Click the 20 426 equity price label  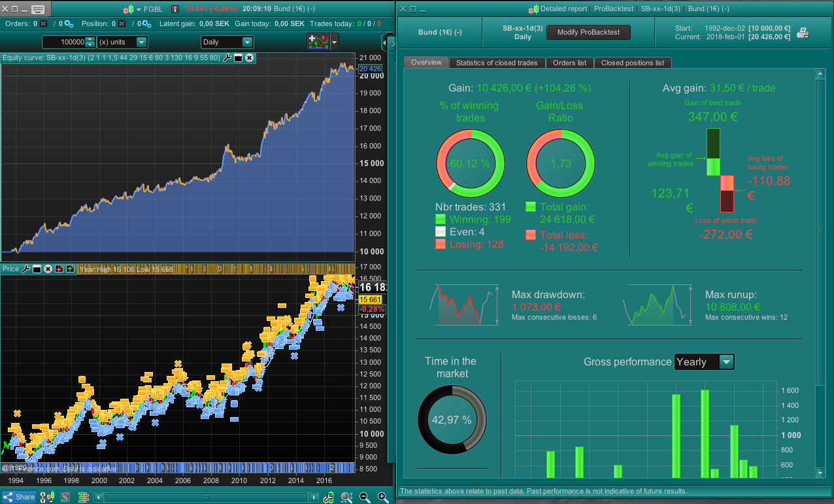(370, 69)
